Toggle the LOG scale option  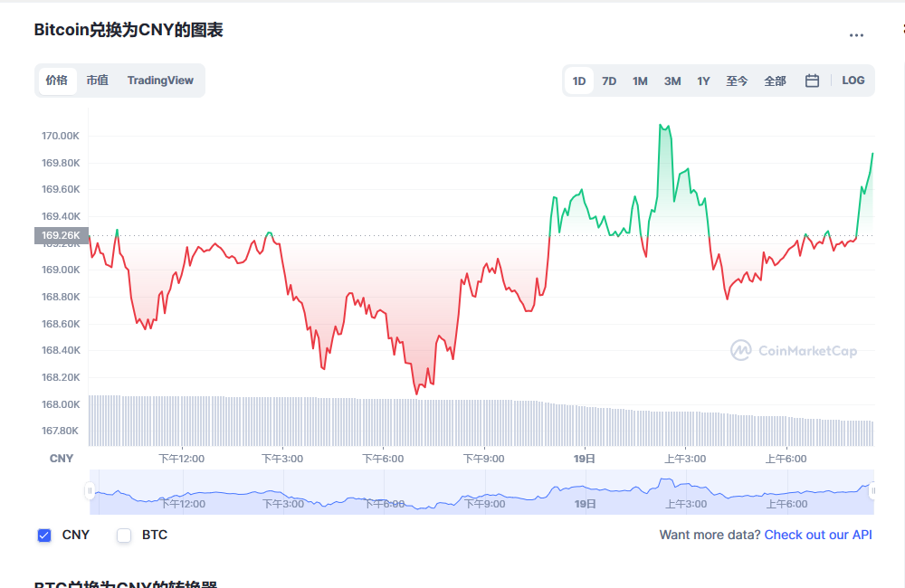[853, 81]
